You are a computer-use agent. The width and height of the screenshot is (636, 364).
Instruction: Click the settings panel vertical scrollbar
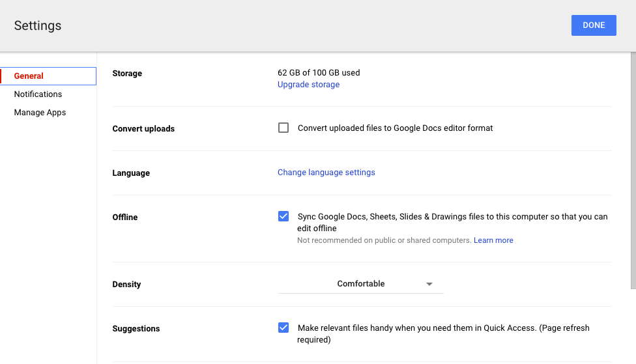coord(633,170)
